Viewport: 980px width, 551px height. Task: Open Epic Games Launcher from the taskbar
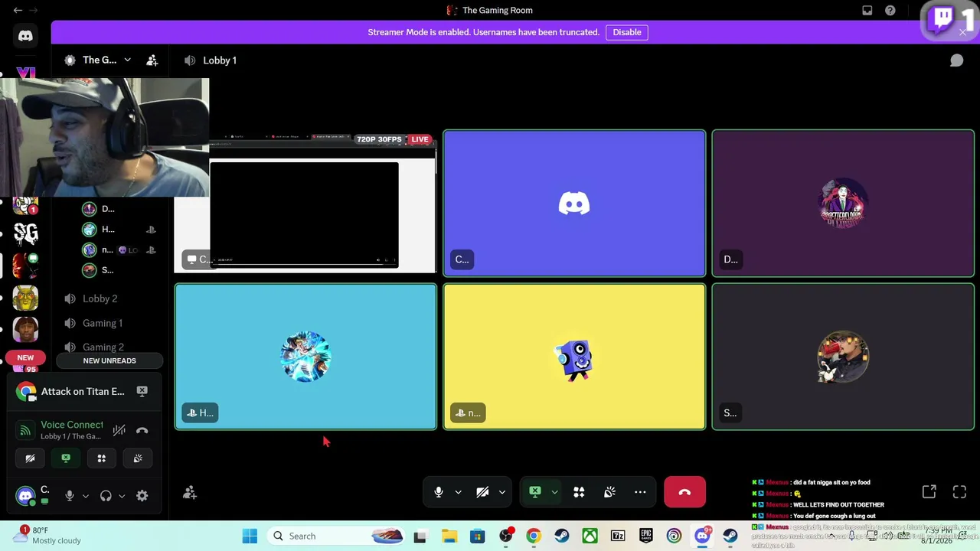point(646,536)
